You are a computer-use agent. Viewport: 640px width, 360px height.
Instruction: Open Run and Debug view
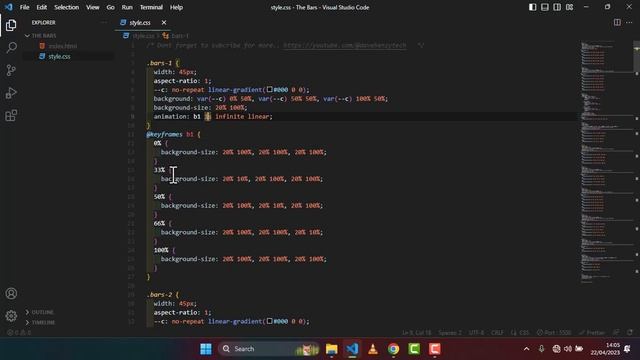11,93
